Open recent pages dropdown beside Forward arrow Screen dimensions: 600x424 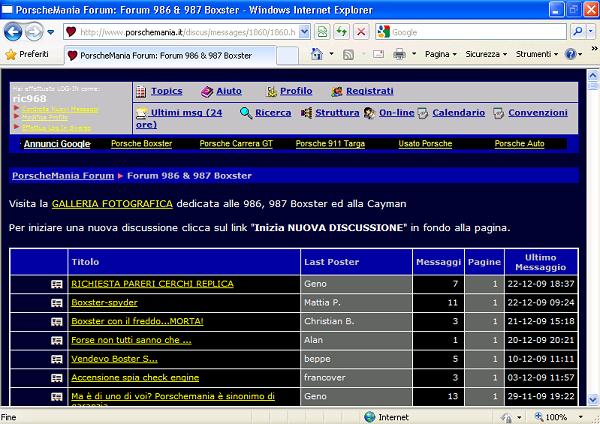click(51, 32)
